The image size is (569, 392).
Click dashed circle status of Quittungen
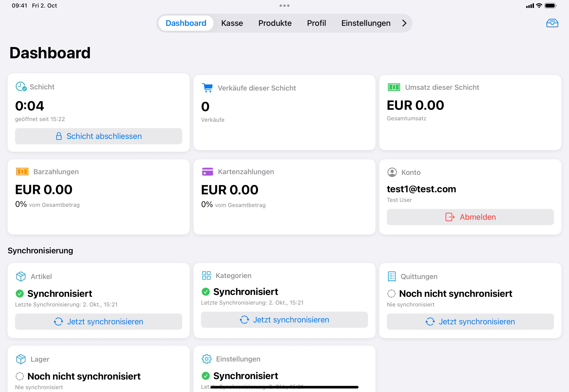(391, 294)
